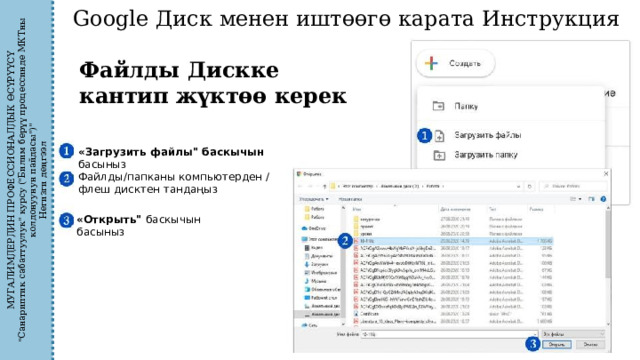Open the view options dropdown arrow
Viewport: 640px width, 360px height.
[x=580, y=199]
